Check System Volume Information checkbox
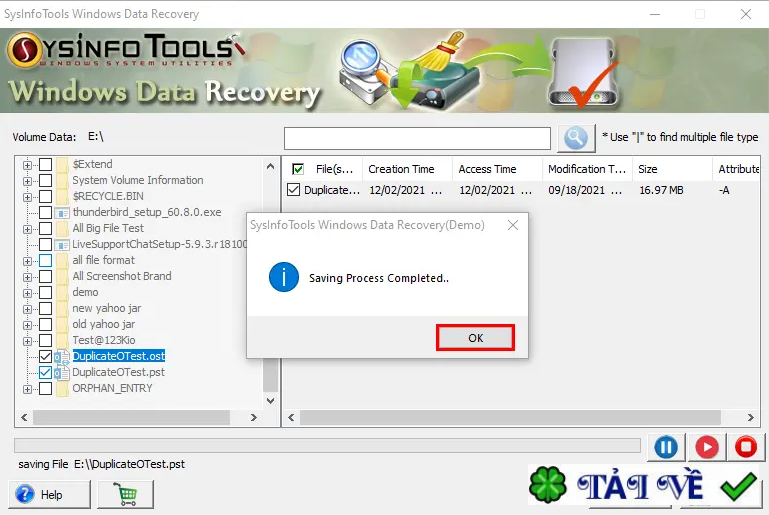The width and height of the screenshot is (769, 515). point(45,180)
